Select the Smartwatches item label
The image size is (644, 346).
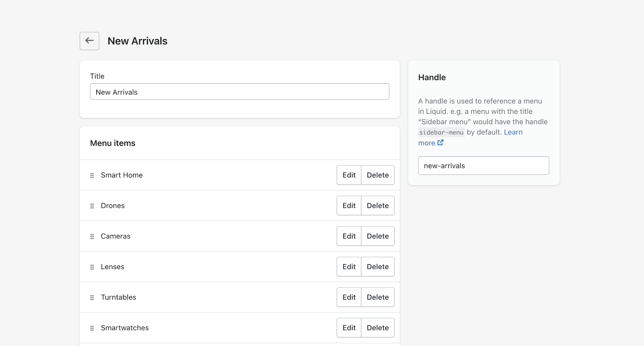pos(125,328)
